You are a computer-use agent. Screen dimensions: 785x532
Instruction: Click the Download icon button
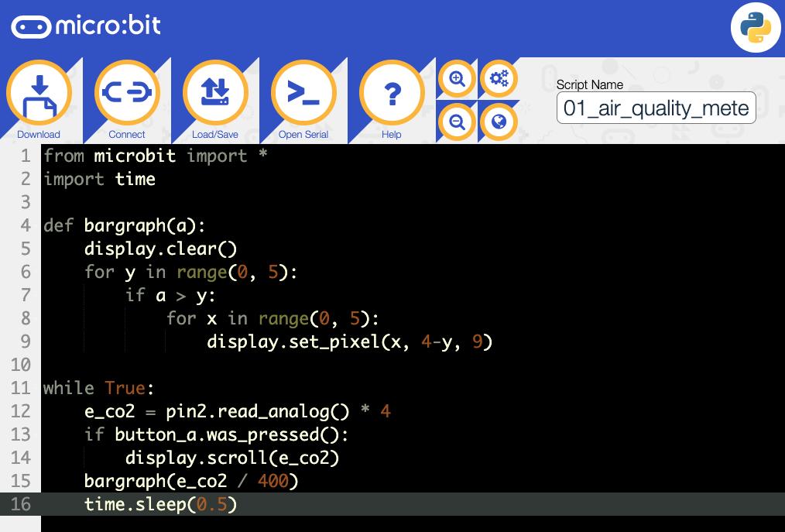coord(39,93)
